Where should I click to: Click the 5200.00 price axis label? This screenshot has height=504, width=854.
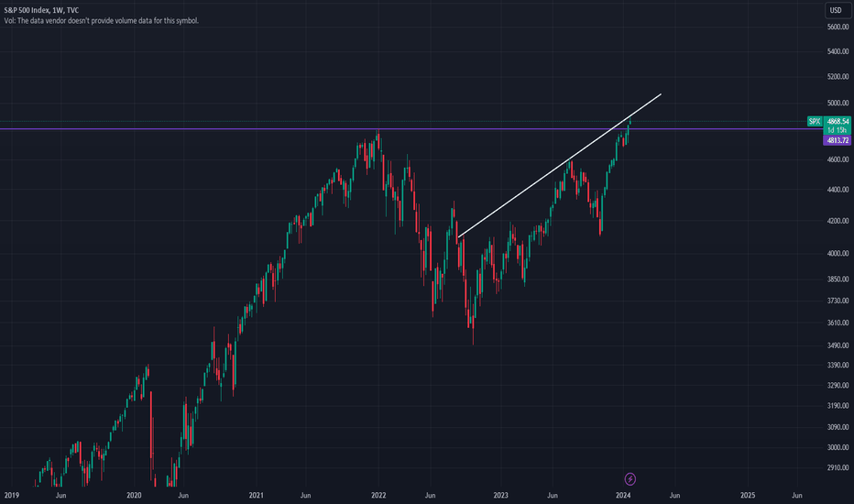click(x=838, y=77)
